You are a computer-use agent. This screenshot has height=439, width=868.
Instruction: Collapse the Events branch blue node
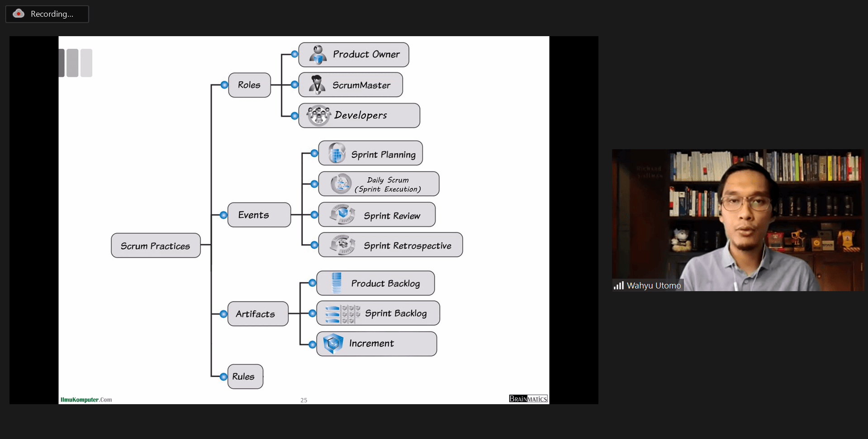tap(223, 215)
